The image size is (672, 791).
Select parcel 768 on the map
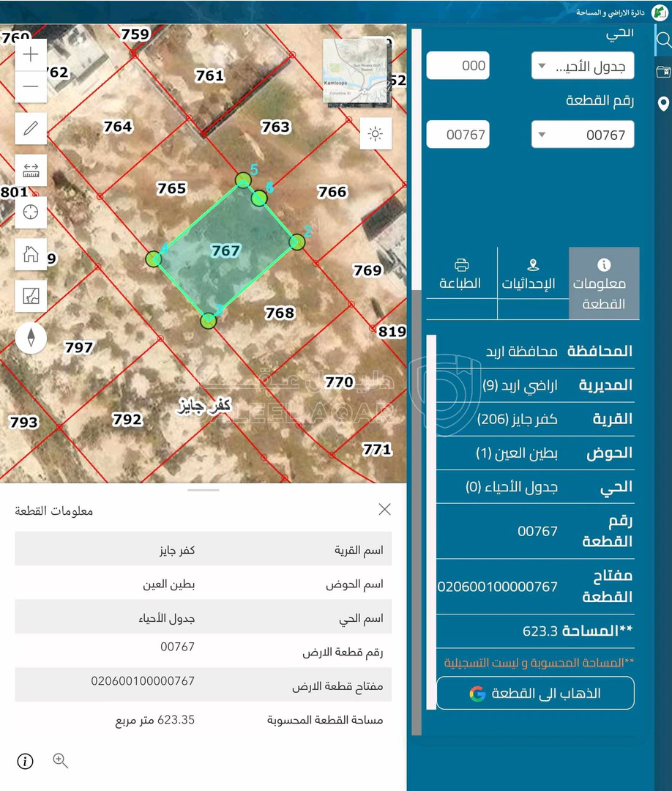280,313
